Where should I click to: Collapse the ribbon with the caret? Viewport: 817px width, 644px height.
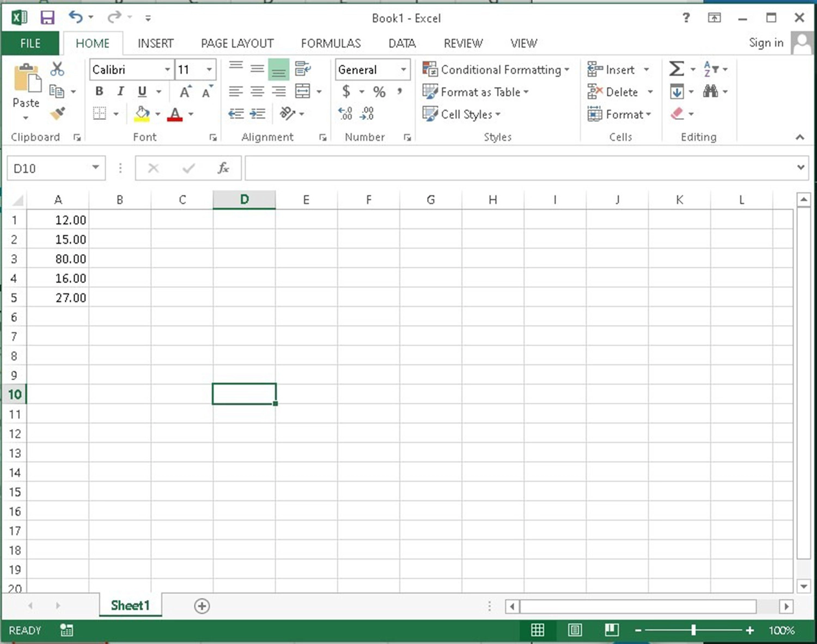point(800,137)
